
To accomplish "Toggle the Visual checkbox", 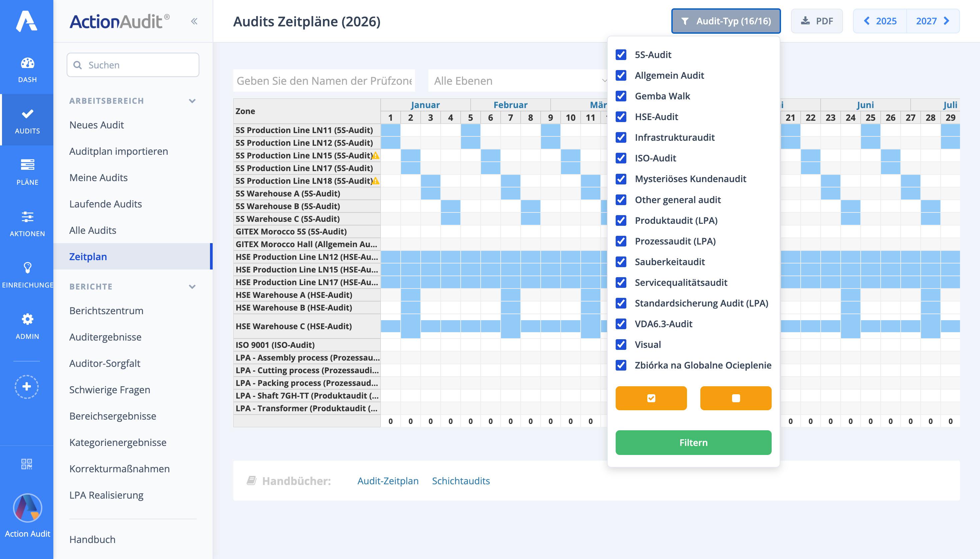I will pyautogui.click(x=621, y=345).
